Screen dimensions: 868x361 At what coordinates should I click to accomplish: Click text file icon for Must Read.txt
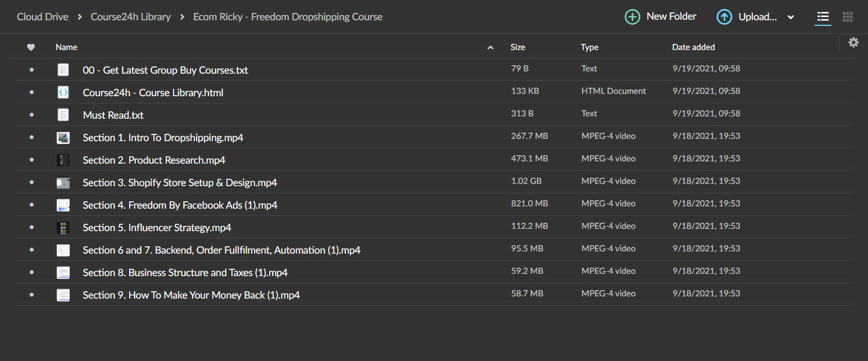(x=63, y=115)
